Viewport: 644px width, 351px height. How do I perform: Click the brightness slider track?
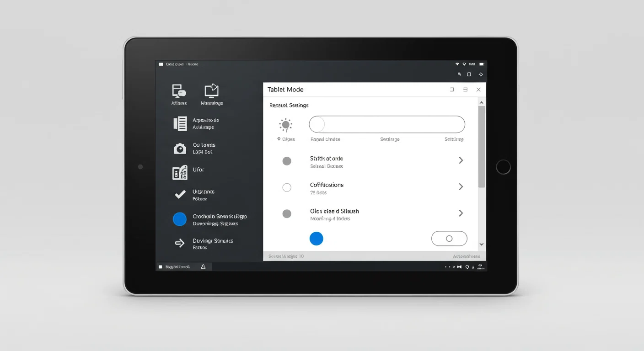(x=387, y=124)
